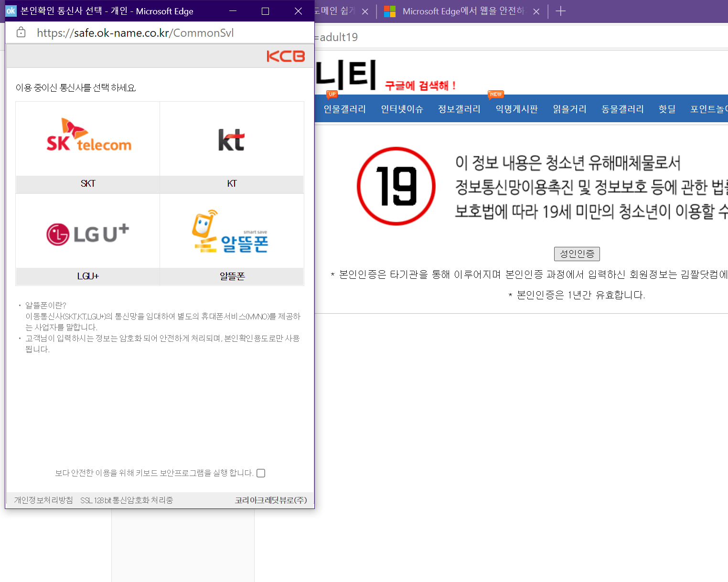
Task: Open the 개인정보처리방침 link
Action: tap(43, 500)
